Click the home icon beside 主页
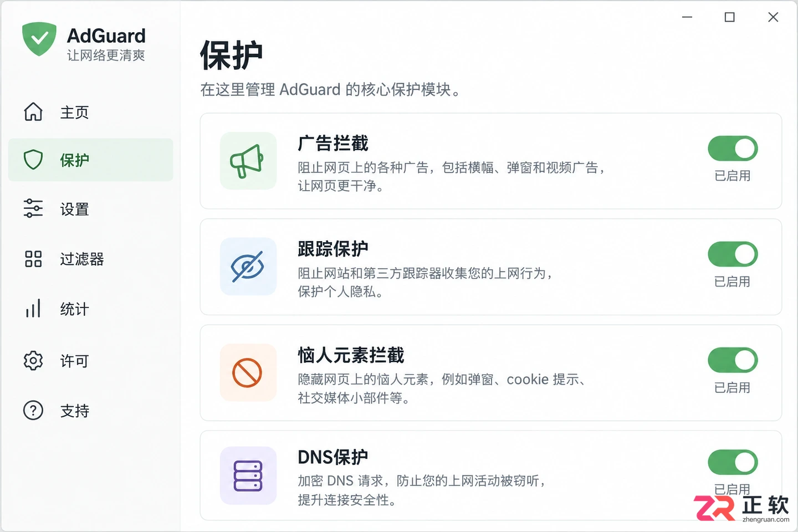 pos(33,112)
